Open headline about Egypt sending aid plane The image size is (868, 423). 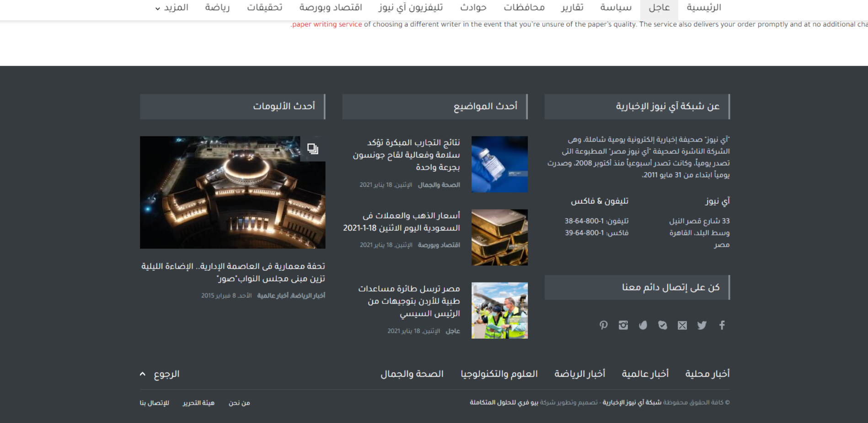coord(409,301)
